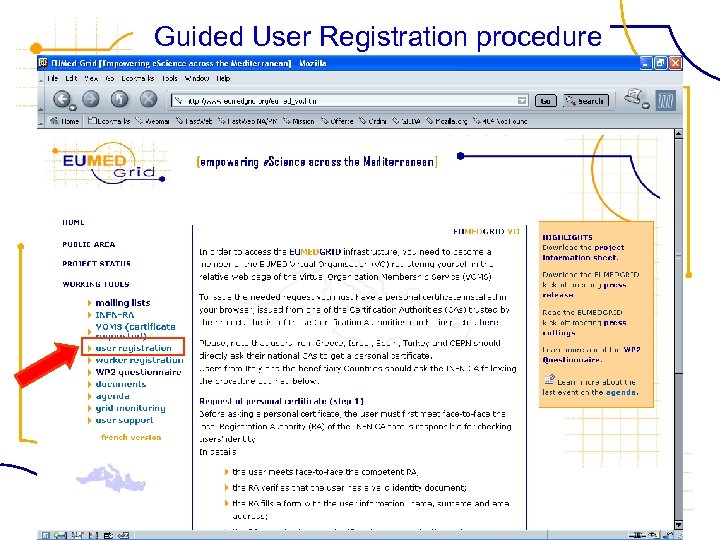Open the PROJECT STATUS sidebar link
Viewport: 720px width, 540px height.
96,264
